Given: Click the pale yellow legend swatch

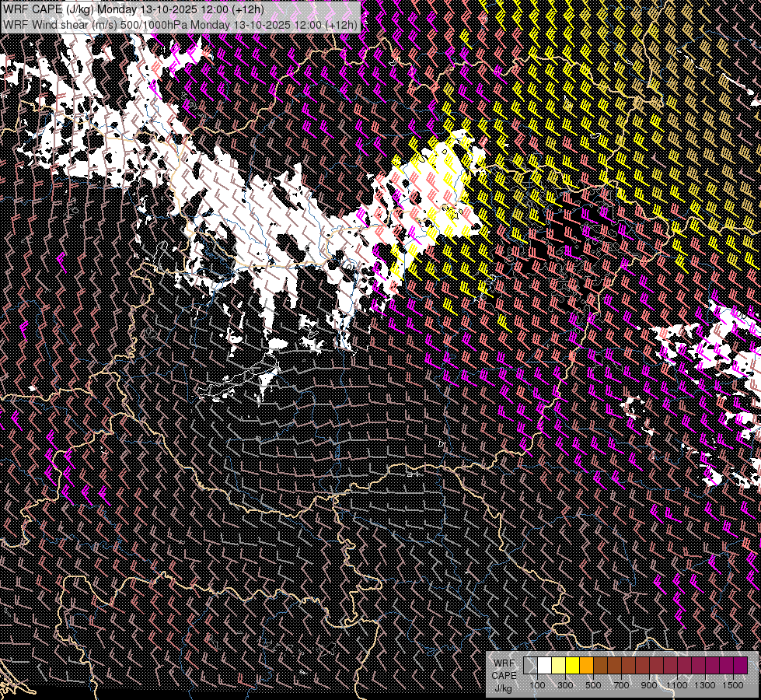Looking at the screenshot, I should (x=558, y=665).
